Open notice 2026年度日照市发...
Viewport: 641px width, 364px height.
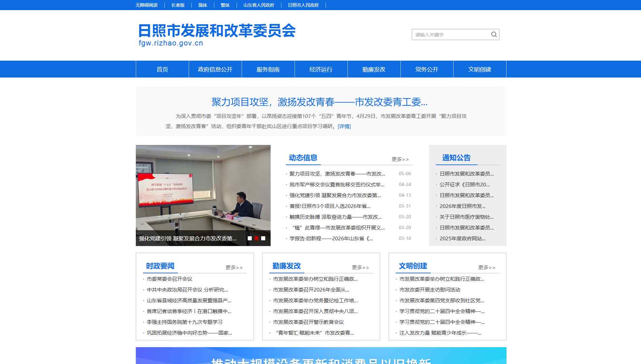(462, 206)
